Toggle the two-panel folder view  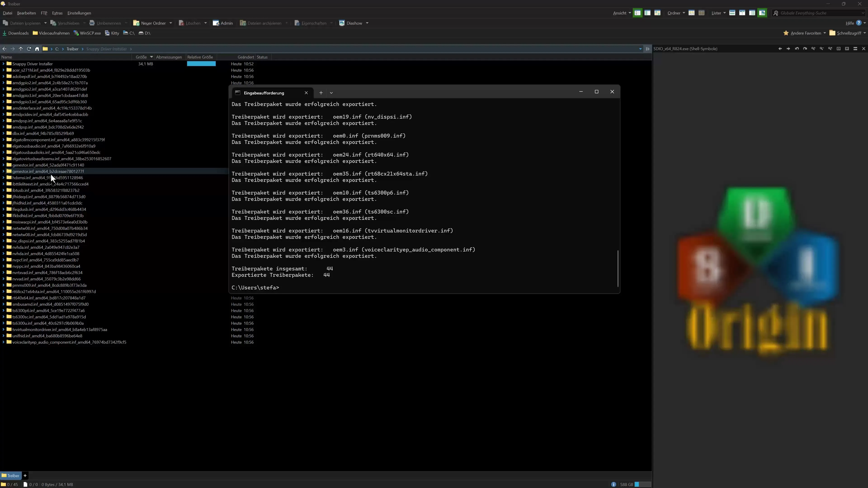tap(702, 13)
